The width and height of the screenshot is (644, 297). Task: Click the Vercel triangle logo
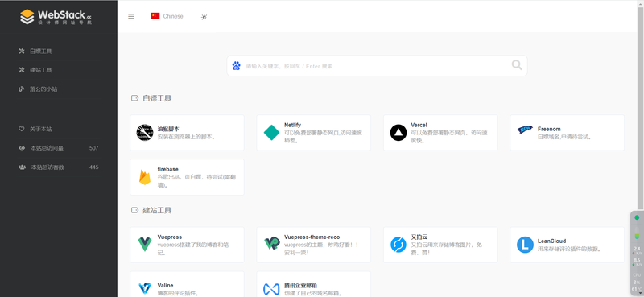(398, 133)
